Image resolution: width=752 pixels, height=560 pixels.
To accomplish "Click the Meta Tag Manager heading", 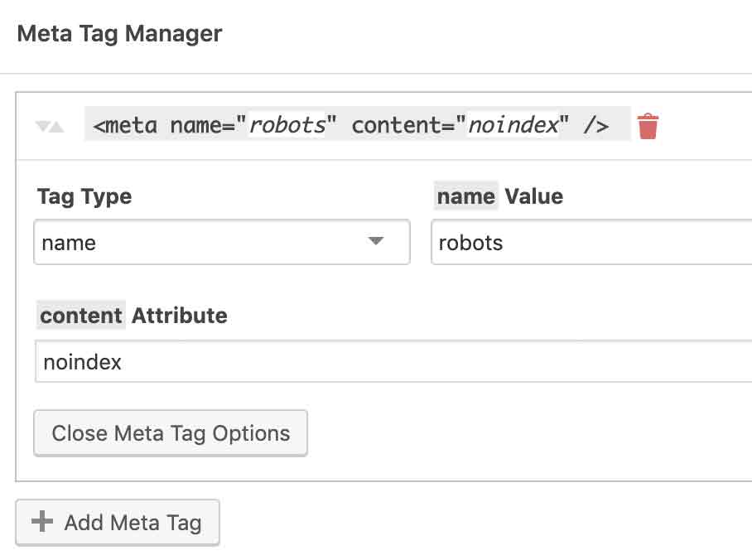I will coord(118,33).
